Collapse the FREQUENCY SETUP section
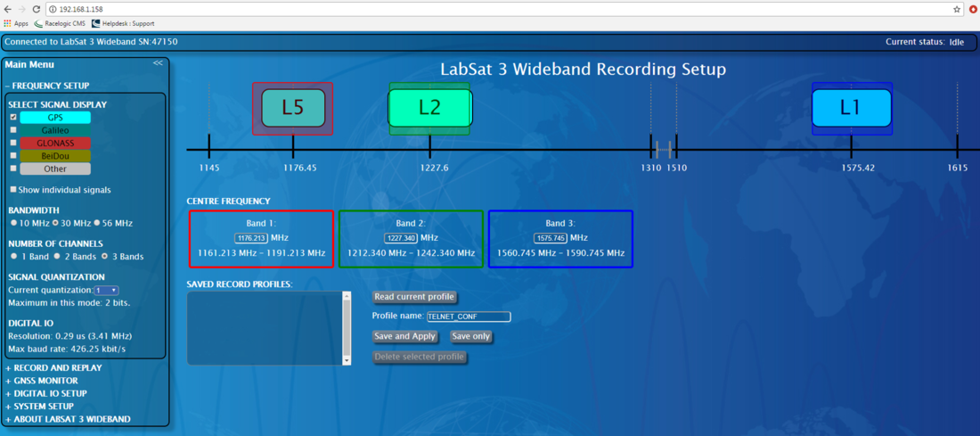Screen dimensions: 980x436 47,86
